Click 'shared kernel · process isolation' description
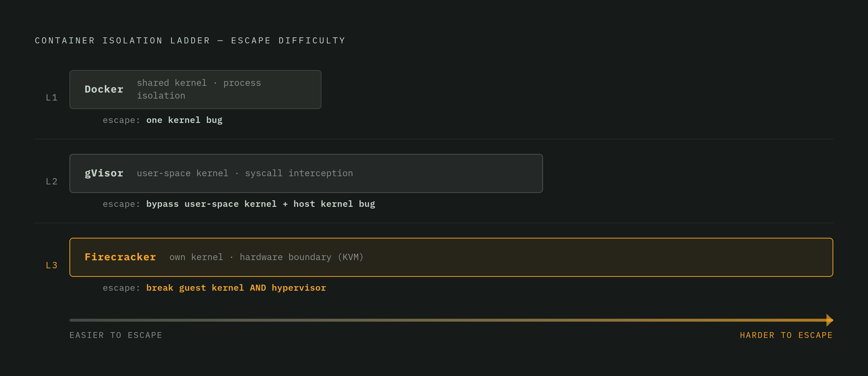868x376 pixels. coord(199,89)
